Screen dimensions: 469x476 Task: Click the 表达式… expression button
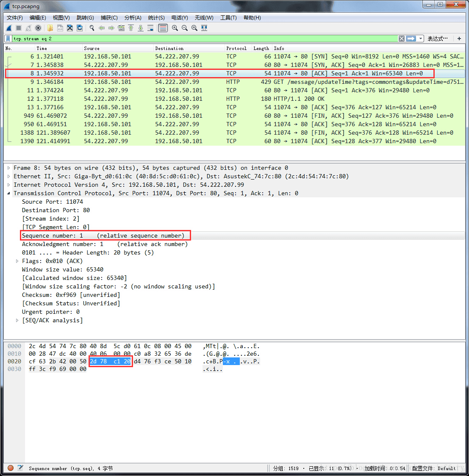(x=437, y=39)
